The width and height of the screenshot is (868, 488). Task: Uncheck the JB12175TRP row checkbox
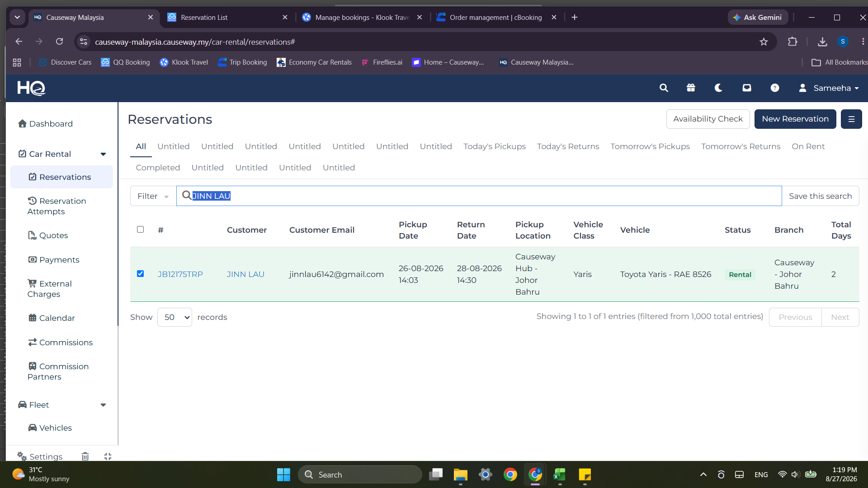(140, 274)
